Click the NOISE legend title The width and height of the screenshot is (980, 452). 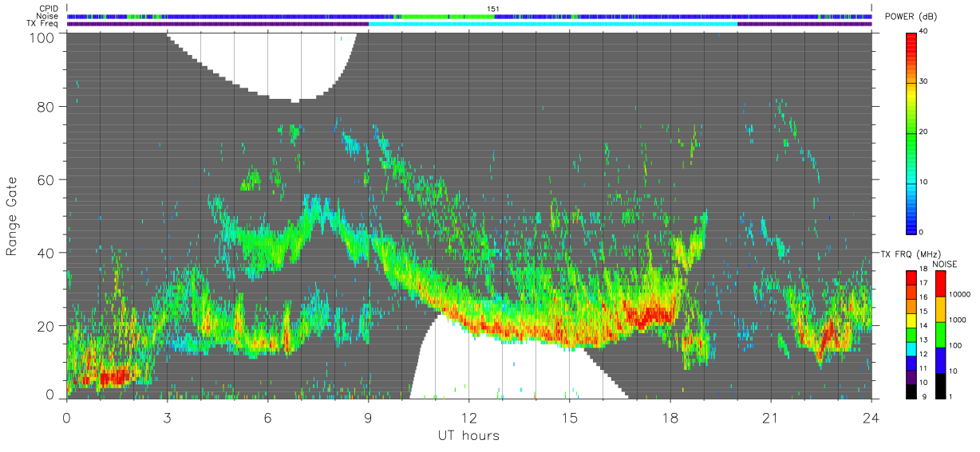[945, 264]
